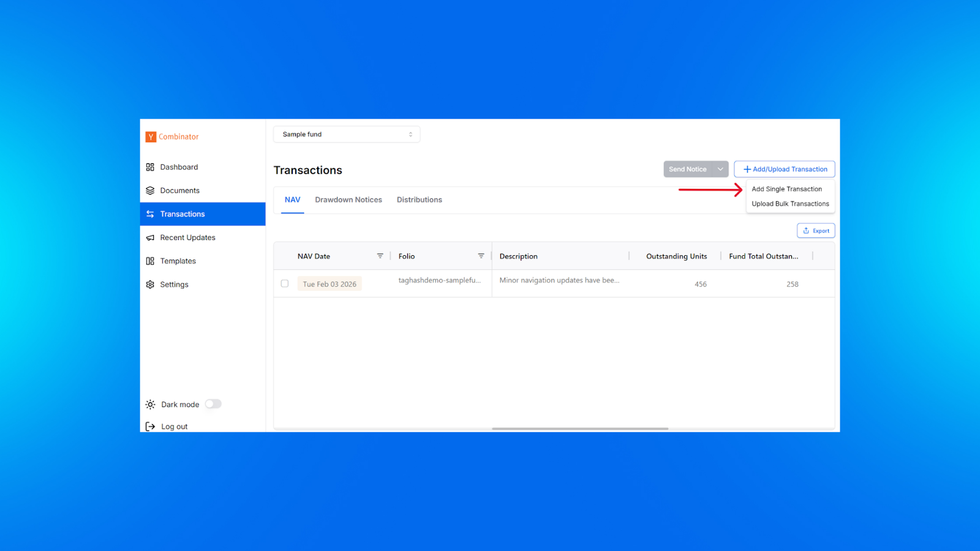Click the horizontal scrollbar under the table

click(x=579, y=429)
